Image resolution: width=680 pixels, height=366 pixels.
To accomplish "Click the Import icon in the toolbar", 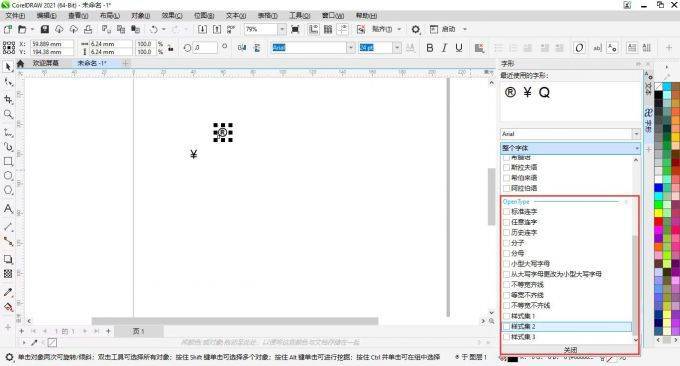I will click(x=202, y=29).
